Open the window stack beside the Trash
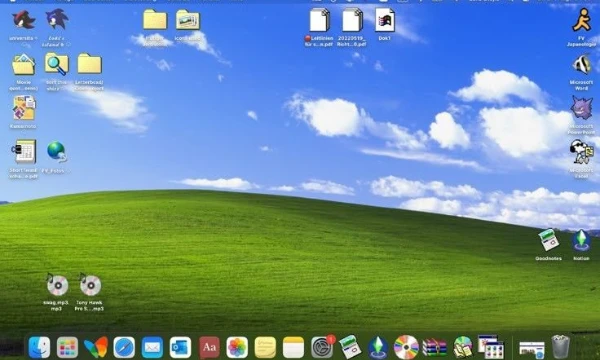Screen dimensions: 600x360 [532, 349]
